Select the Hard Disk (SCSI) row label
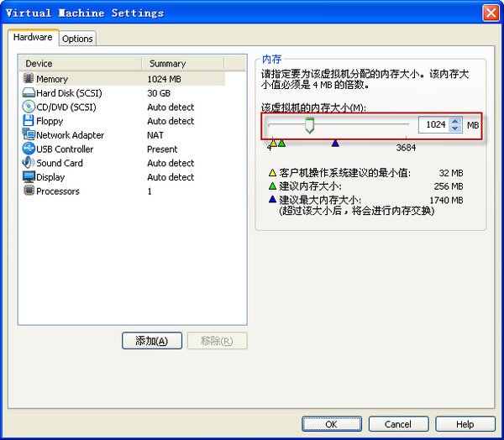The height and width of the screenshot is (440, 504). click(x=69, y=93)
